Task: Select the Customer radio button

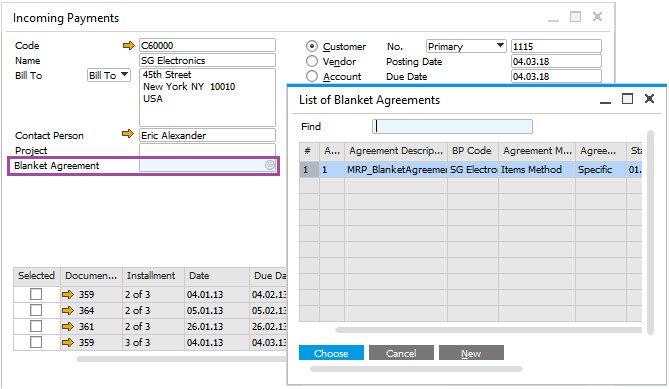Action: tap(312, 46)
